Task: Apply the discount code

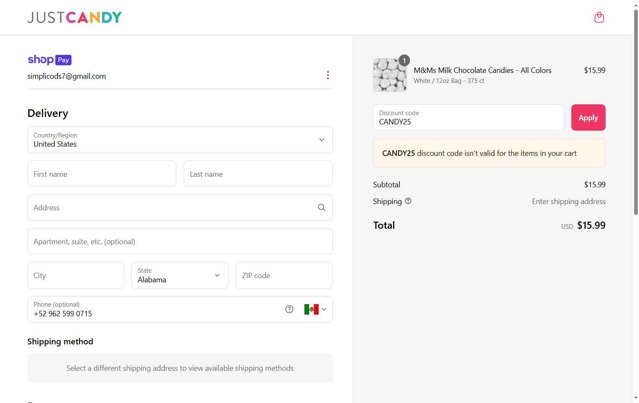Action: point(588,118)
